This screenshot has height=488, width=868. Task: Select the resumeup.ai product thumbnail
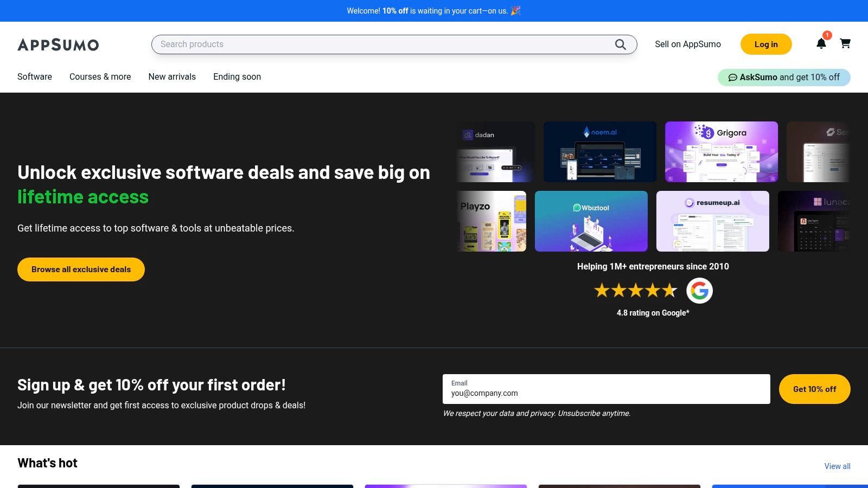pyautogui.click(x=712, y=221)
